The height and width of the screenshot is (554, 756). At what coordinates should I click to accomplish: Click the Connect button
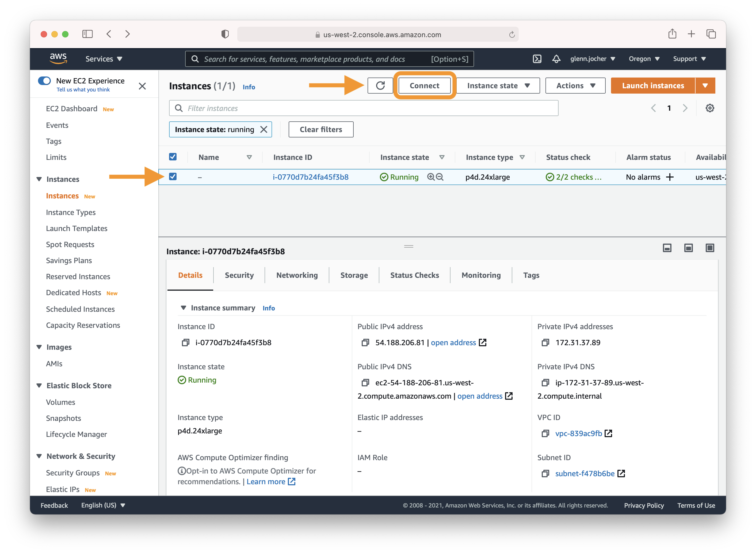point(426,85)
